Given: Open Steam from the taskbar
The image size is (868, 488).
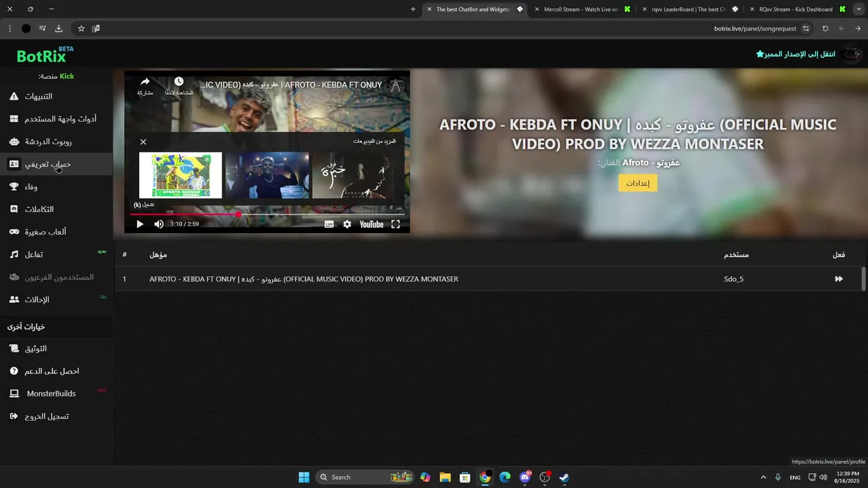Looking at the screenshot, I should [564, 477].
